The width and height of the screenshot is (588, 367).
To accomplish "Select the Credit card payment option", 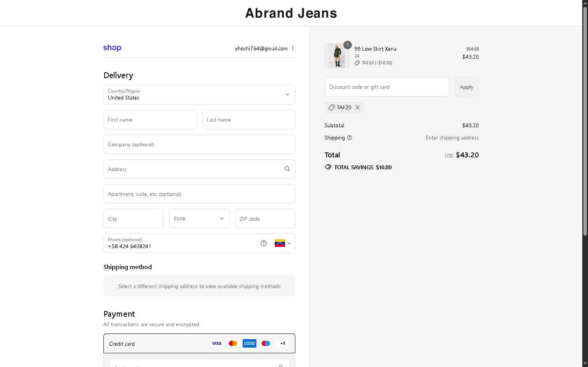I will tap(199, 343).
